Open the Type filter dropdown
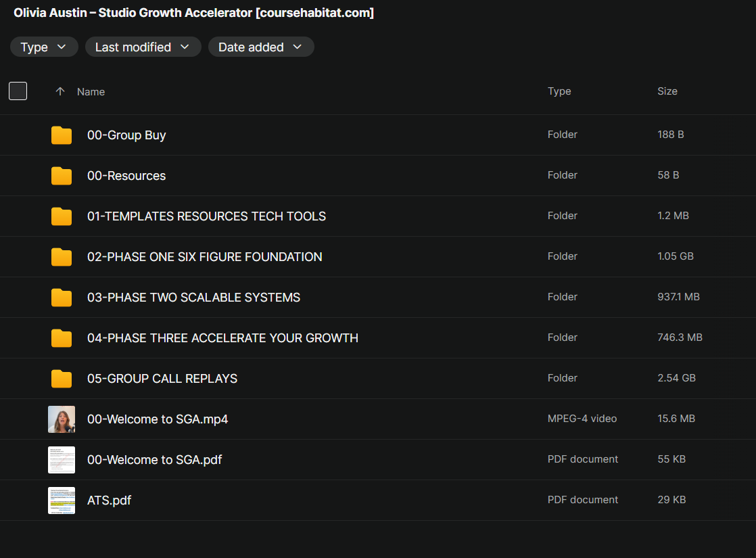Image resolution: width=756 pixels, height=558 pixels. pos(44,47)
